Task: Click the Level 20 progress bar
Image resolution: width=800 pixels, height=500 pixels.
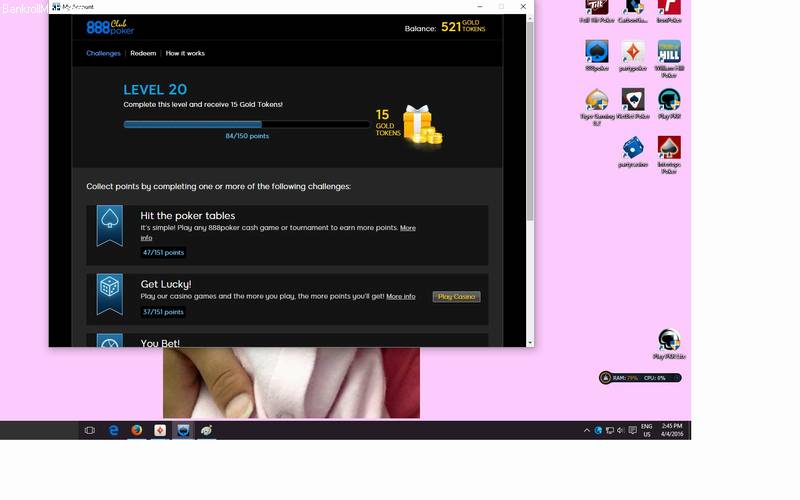Action: (246, 124)
